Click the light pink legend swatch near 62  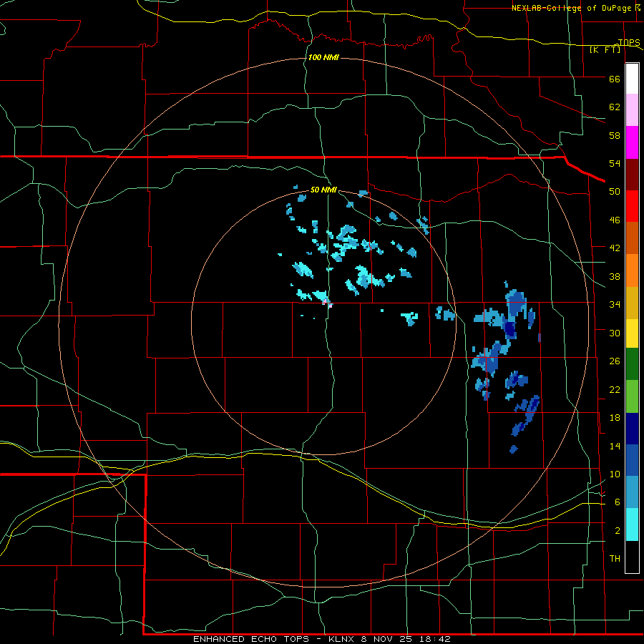tap(632, 110)
